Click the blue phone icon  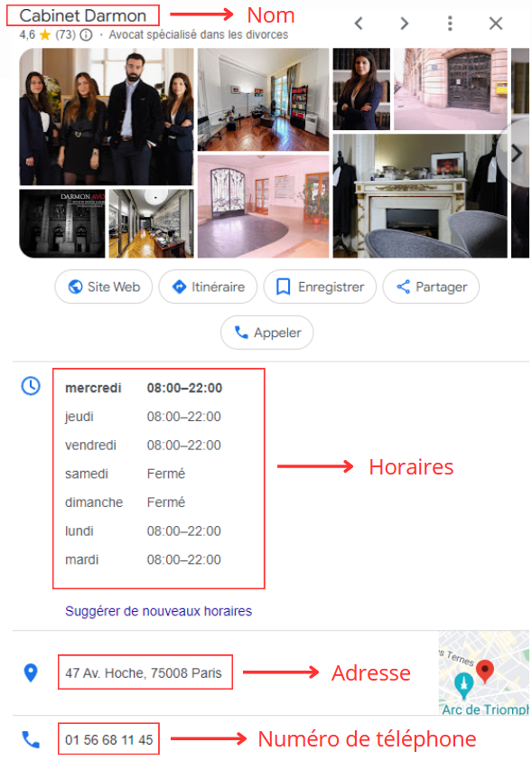[31, 739]
